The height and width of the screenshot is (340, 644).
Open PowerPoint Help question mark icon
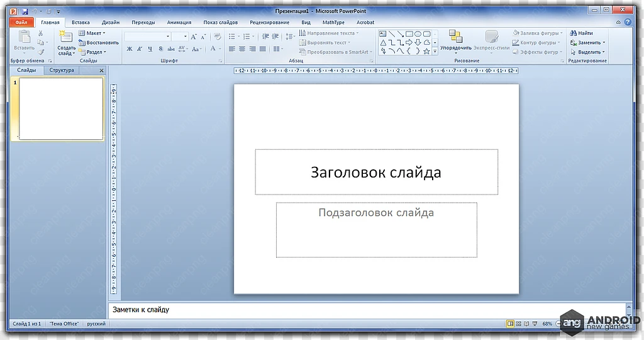(x=628, y=22)
